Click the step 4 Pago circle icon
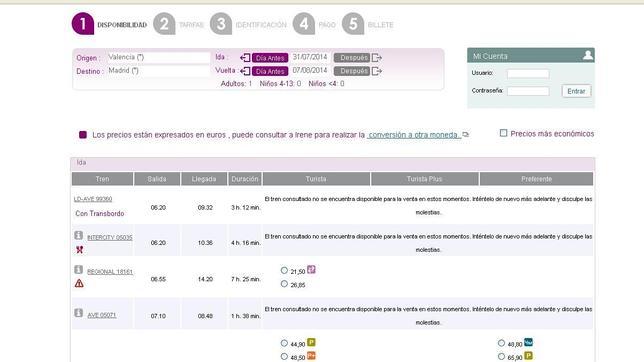Image resolution: width=644 pixels, height=362 pixels. point(304,24)
